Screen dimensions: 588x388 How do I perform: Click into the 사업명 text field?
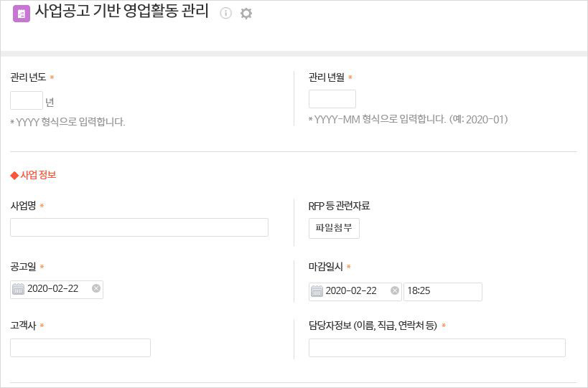click(x=139, y=227)
